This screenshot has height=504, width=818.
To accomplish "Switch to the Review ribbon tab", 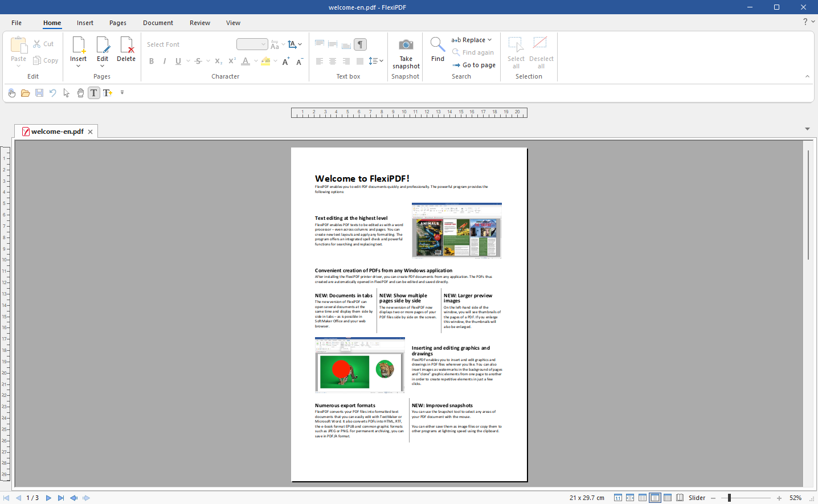I will tap(200, 23).
